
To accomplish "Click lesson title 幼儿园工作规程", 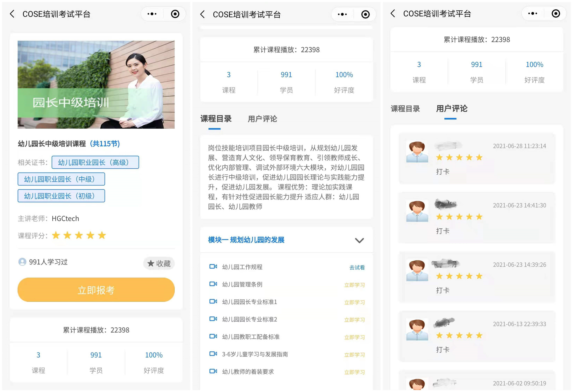I will click(242, 267).
